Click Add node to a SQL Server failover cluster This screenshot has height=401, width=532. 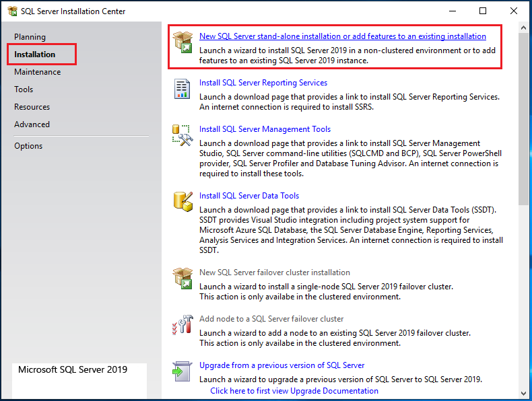click(271, 319)
